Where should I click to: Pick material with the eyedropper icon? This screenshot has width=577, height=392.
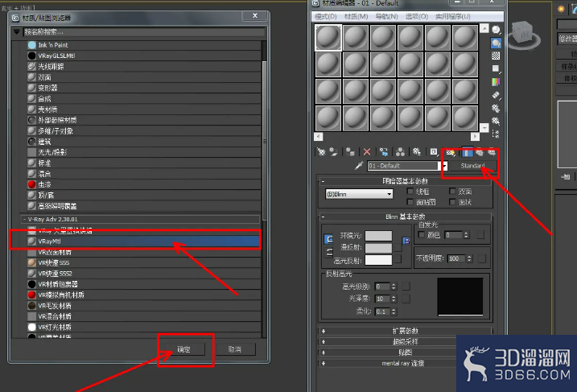coord(359,166)
